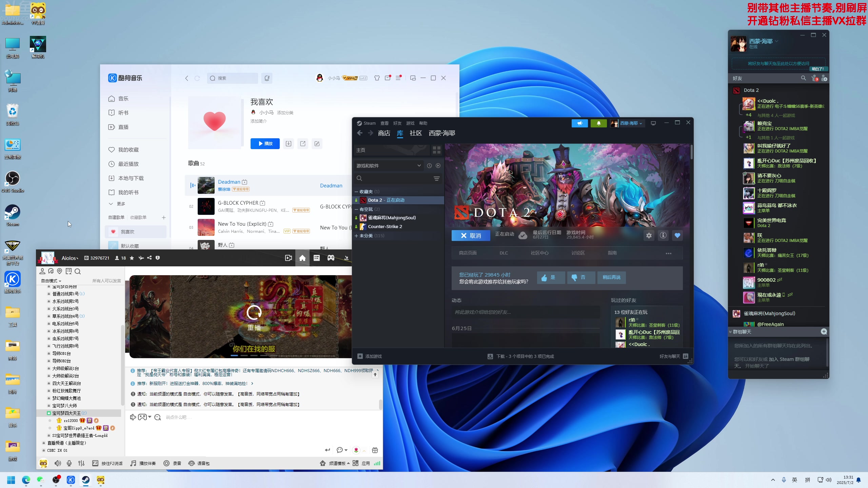Image resolution: width=868 pixels, height=488 pixels.
Task: Click YY share channel icon
Action: point(149,258)
